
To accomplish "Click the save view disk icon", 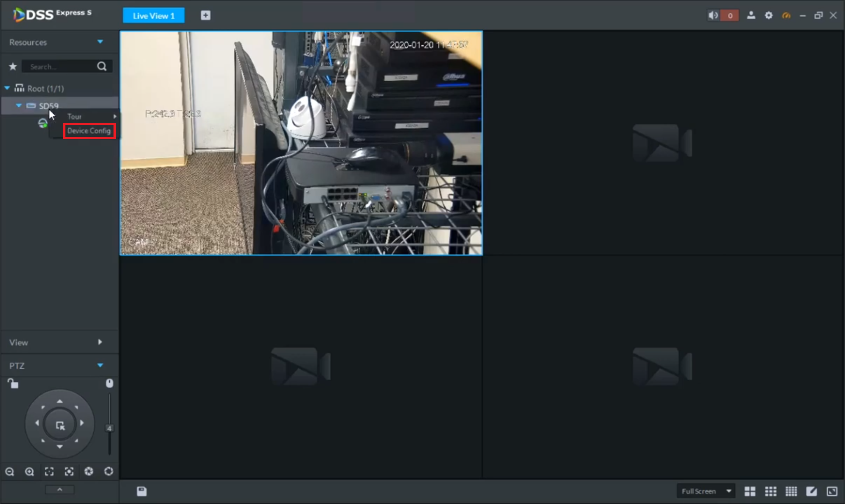I will pos(142,491).
